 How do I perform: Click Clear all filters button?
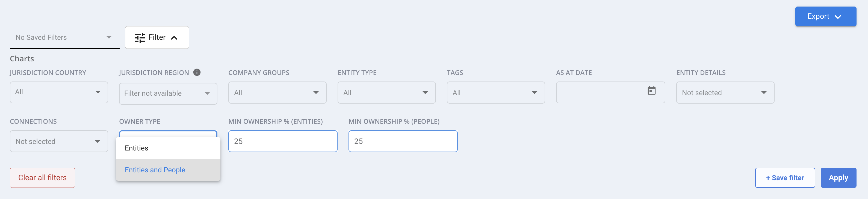click(x=42, y=177)
